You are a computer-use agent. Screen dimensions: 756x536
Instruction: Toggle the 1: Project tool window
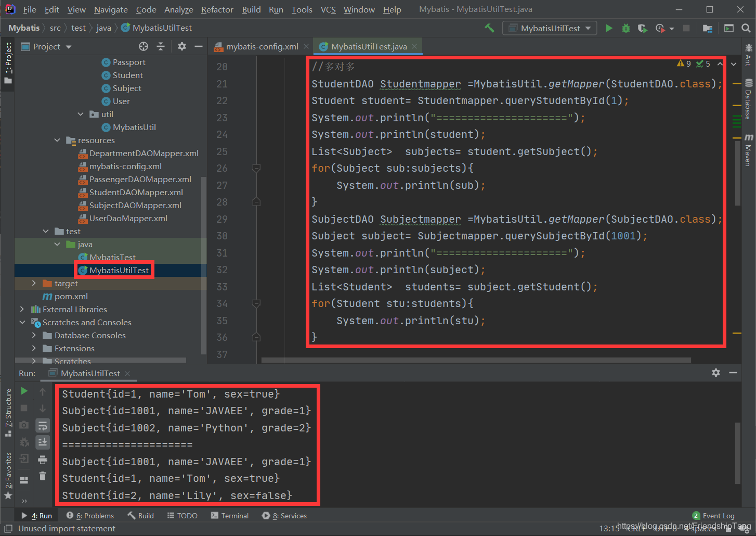click(8, 62)
